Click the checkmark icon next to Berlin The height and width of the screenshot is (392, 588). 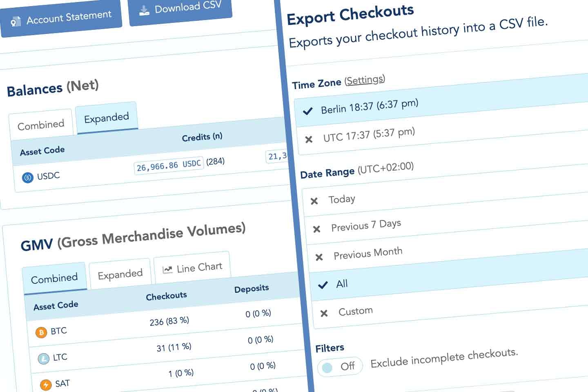[x=307, y=111]
